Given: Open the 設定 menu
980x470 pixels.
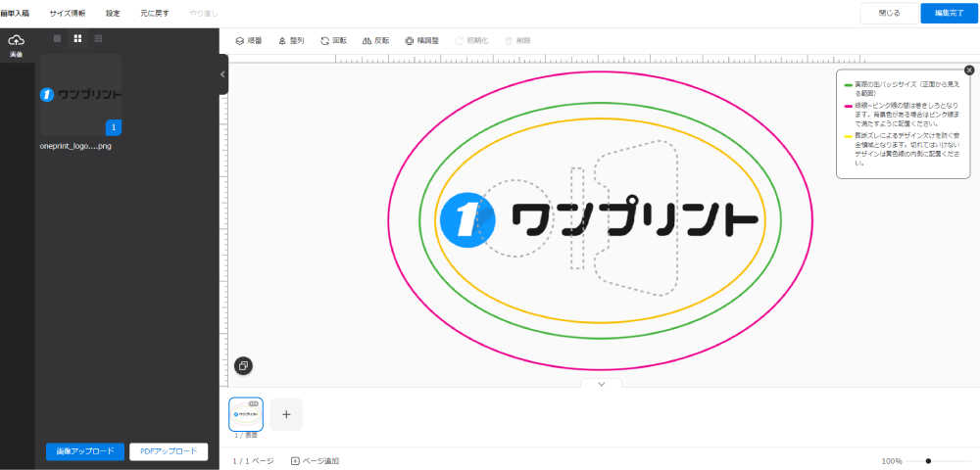Looking at the screenshot, I should pos(113,14).
